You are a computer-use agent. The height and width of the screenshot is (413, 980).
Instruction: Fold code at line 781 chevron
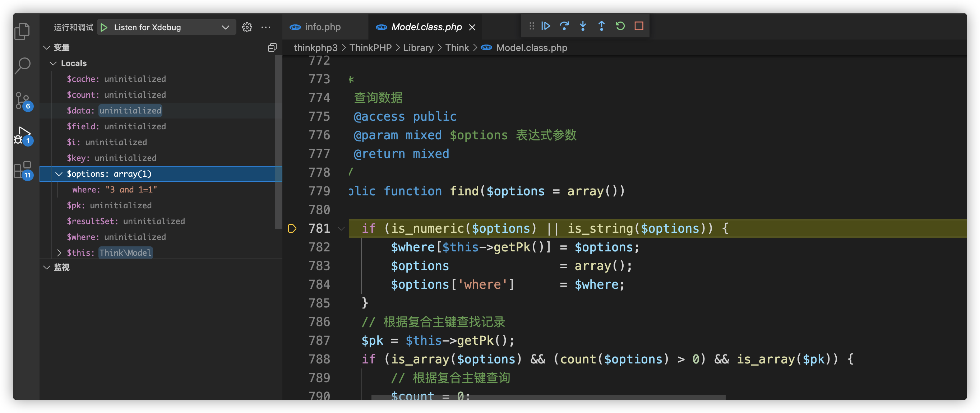click(x=341, y=228)
